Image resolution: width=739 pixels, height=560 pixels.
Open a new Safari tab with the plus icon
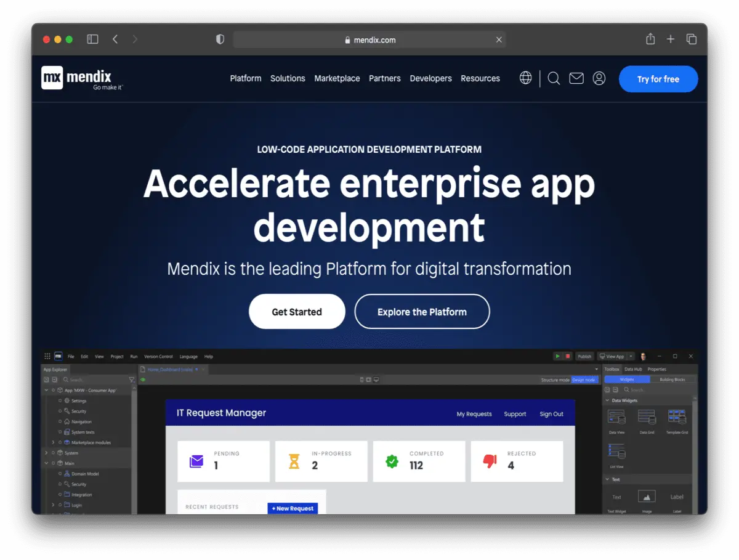point(671,39)
